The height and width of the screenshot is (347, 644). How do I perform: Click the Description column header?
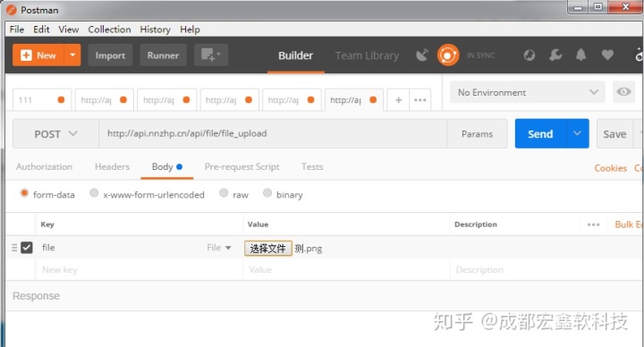[476, 224]
